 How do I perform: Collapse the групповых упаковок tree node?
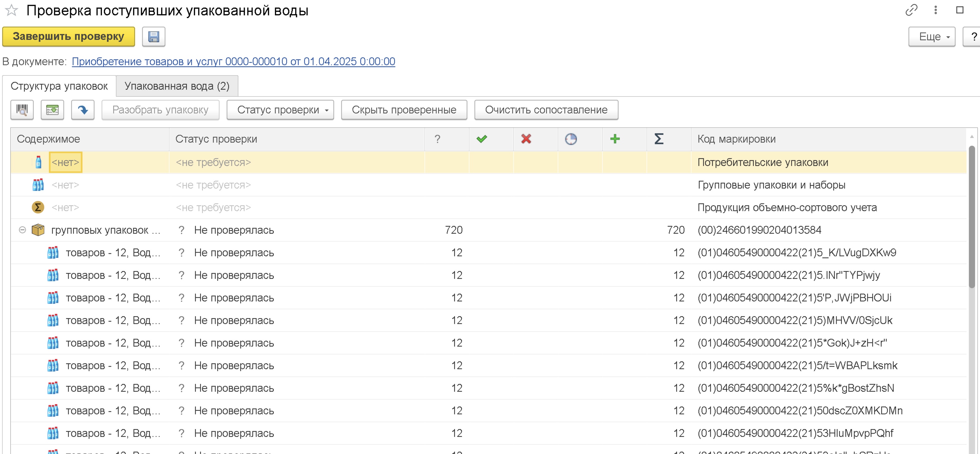pyautogui.click(x=22, y=230)
